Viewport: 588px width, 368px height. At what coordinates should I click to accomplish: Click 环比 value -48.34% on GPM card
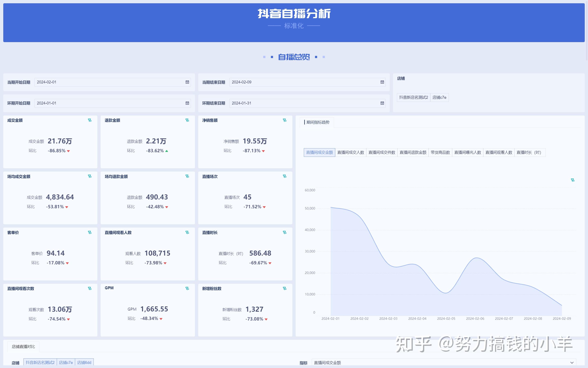point(149,319)
